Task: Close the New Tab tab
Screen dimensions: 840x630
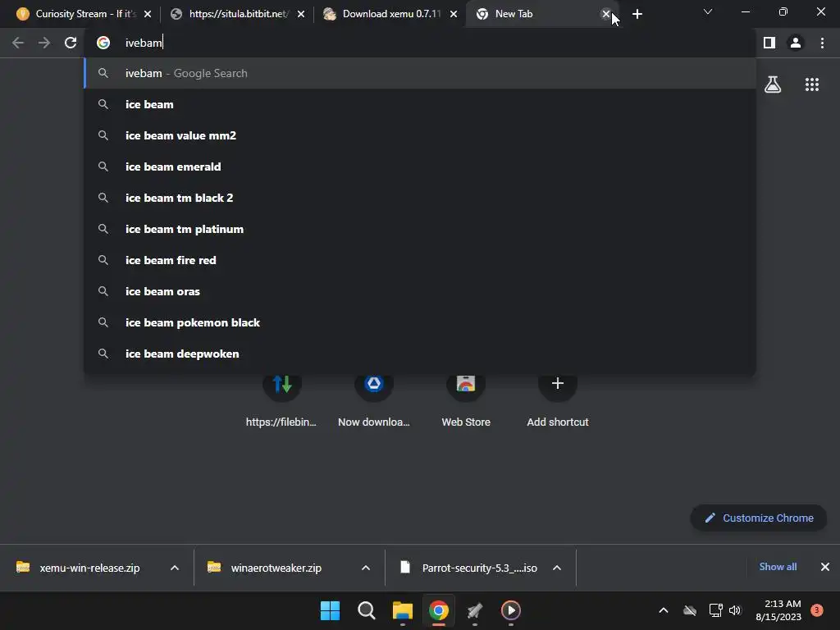Action: pyautogui.click(x=606, y=14)
